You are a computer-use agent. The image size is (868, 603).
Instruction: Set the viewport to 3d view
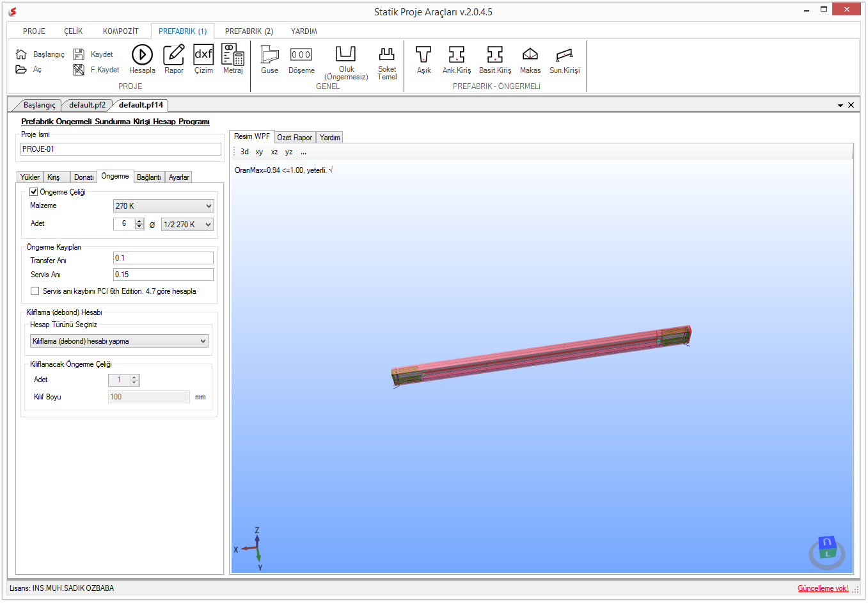point(244,152)
